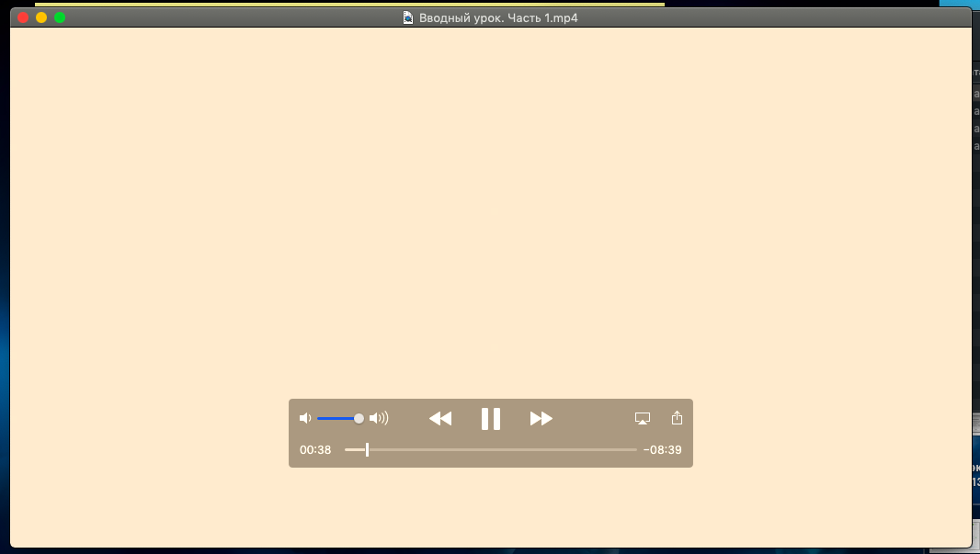
Task: Minimize the player with the yellow button
Action: (41, 17)
